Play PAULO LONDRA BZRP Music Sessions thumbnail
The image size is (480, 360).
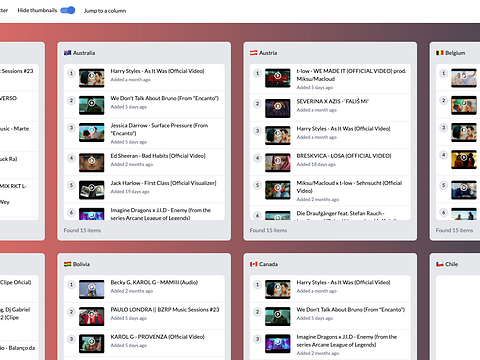point(92,317)
